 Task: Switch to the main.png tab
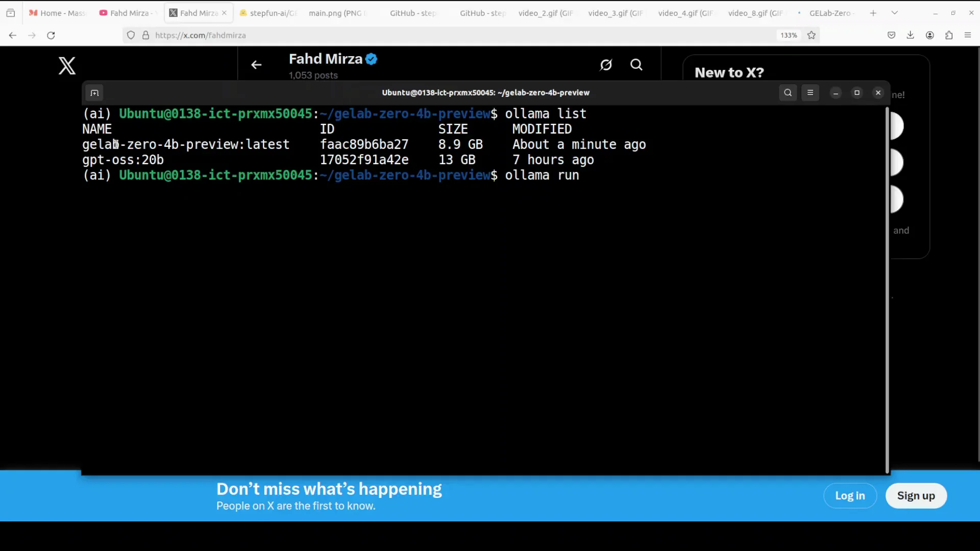point(337,13)
